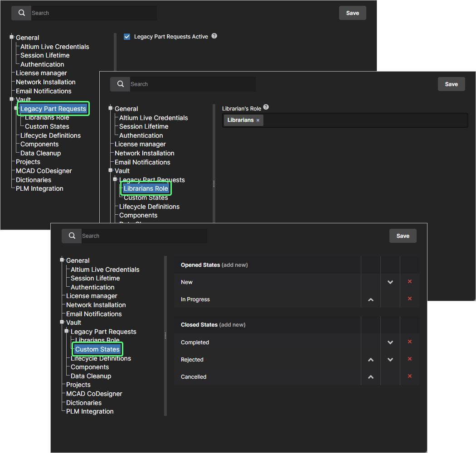Open Lifecycle Definitions in the top window tree
Screen dimensions: 476x453
[50, 135]
